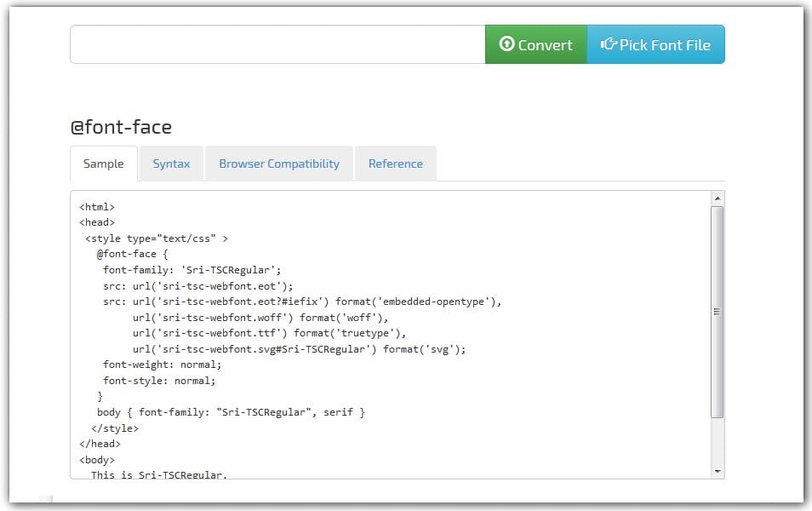This screenshot has width=812, height=511.
Task: Click the code box scroll up arrow
Action: tap(718, 198)
